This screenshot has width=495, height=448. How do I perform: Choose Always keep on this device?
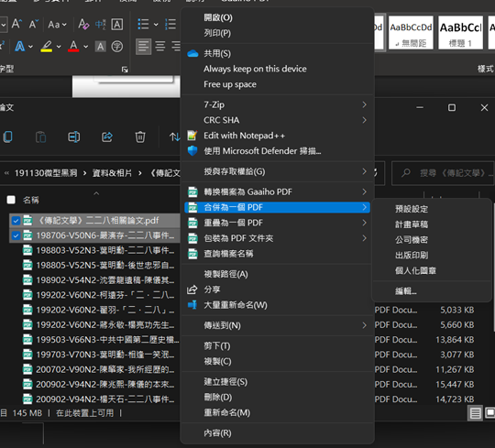[277, 69]
